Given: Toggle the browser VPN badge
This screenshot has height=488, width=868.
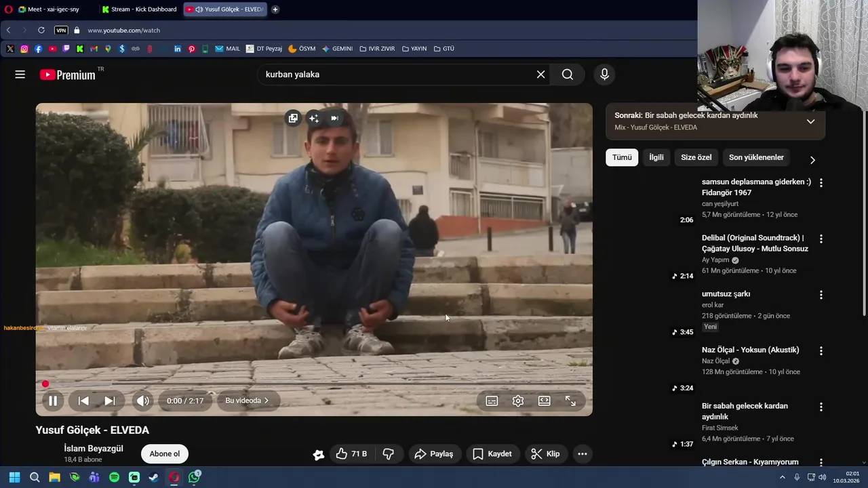Looking at the screenshot, I should point(61,30).
